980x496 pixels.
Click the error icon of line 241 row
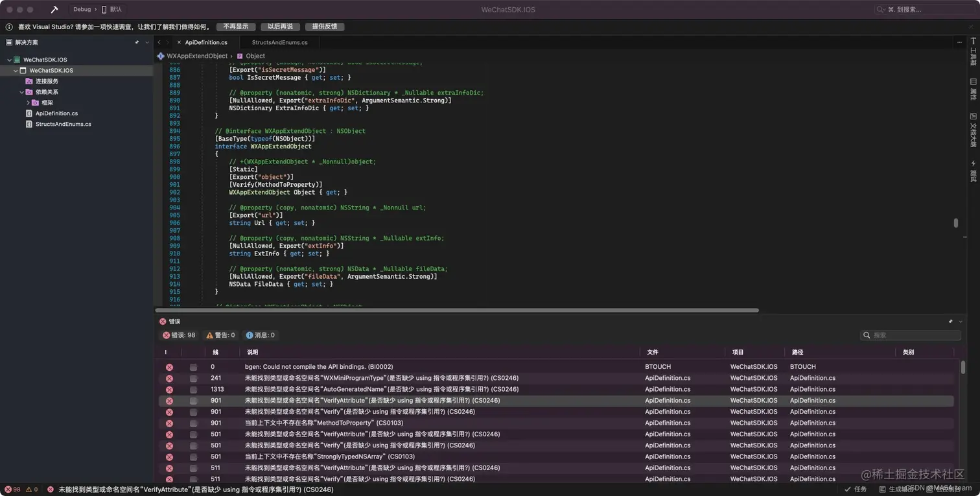[x=169, y=378]
